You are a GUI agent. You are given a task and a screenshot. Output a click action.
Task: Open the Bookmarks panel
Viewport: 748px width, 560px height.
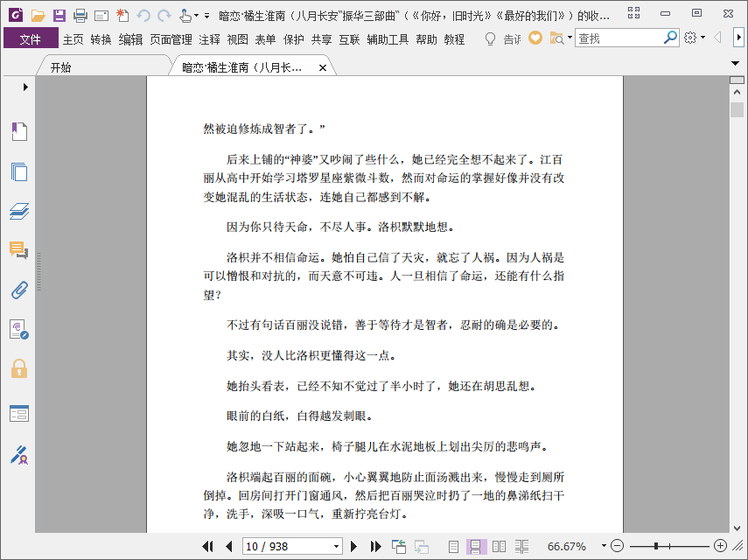(19, 131)
